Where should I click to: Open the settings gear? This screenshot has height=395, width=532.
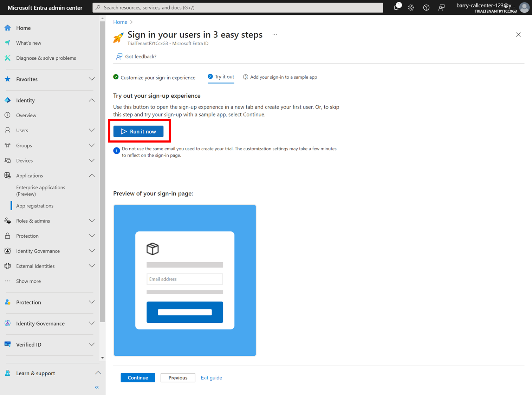pos(411,7)
